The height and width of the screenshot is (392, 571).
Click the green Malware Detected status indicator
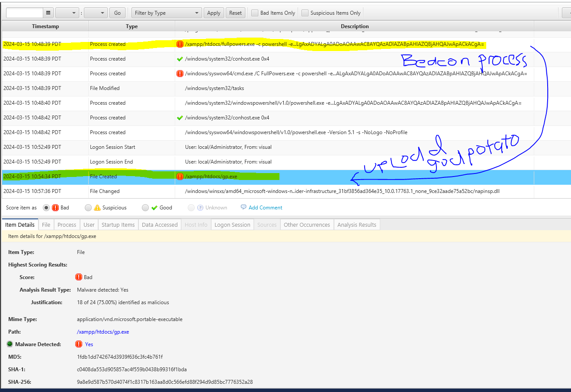click(x=10, y=344)
